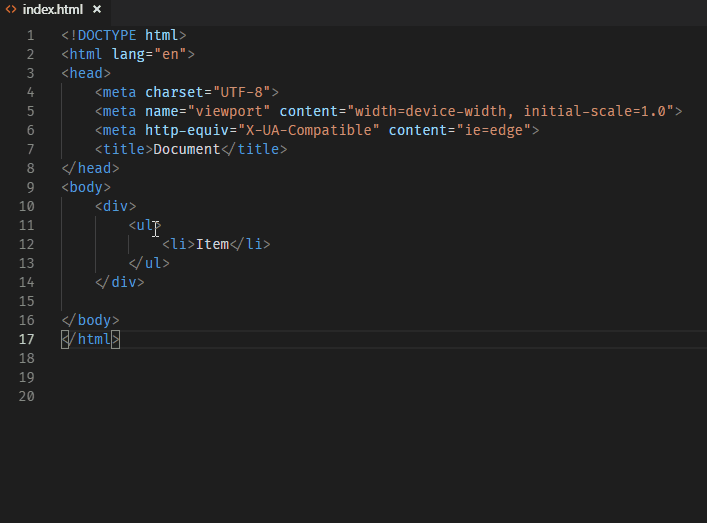Click the closing html tag on line 17

[x=90, y=339]
